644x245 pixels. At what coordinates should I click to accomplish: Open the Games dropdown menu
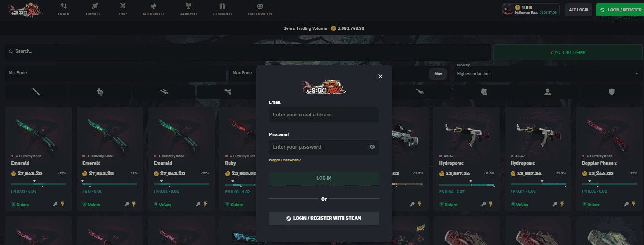pos(94,9)
